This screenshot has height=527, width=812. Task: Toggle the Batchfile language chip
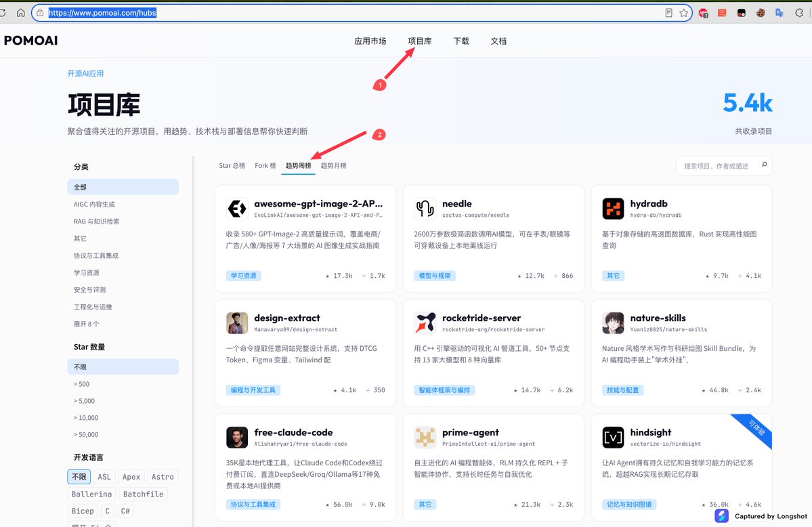(x=144, y=494)
